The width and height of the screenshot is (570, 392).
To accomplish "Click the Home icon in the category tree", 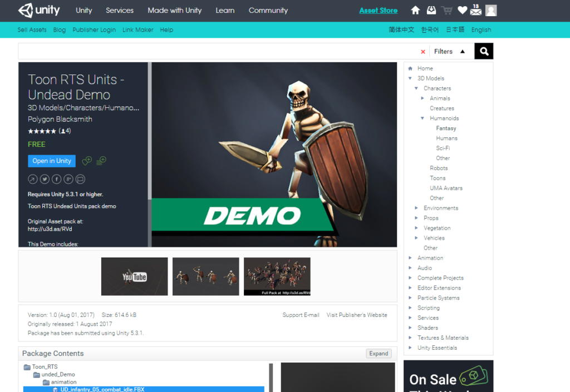I will pyautogui.click(x=410, y=68).
